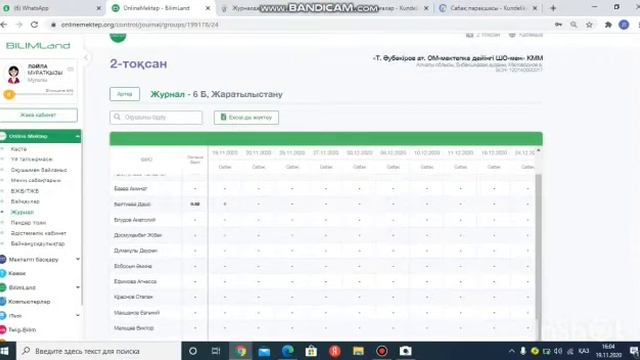Select student row Егоров Анатолий

135,220
